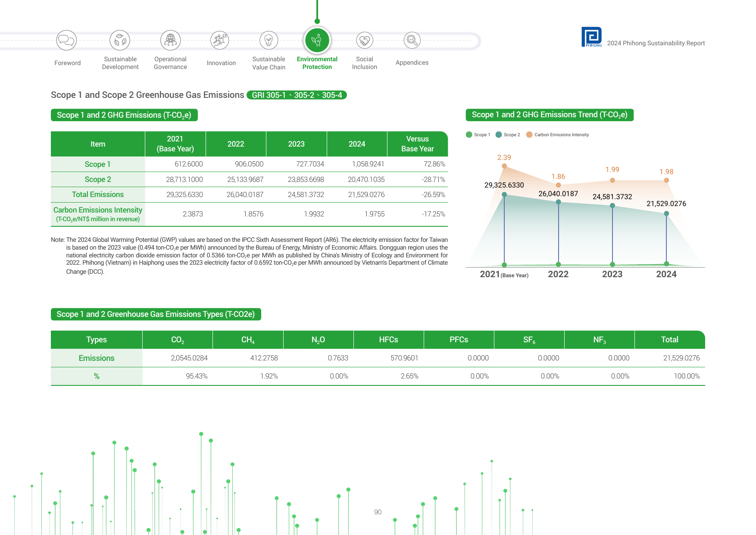Click the Scope 1 legend dot
This screenshot has height=535, width=756.
click(469, 135)
